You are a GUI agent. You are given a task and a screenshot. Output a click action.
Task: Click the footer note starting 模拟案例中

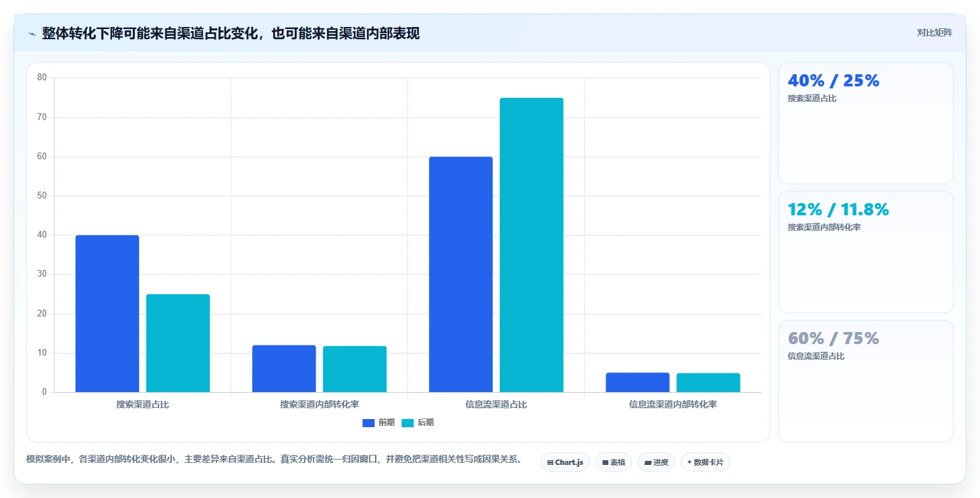(x=274, y=460)
